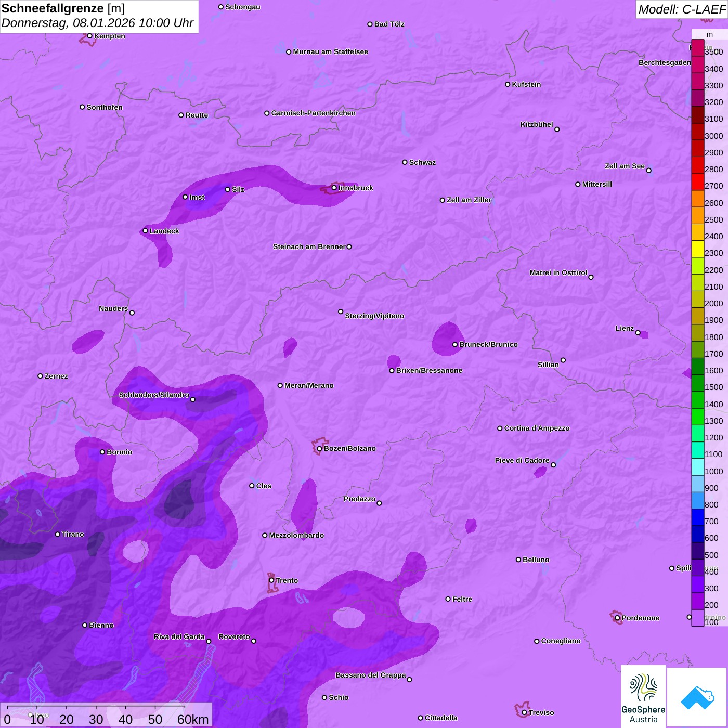Click the 2800 m red legend swatch

click(698, 165)
